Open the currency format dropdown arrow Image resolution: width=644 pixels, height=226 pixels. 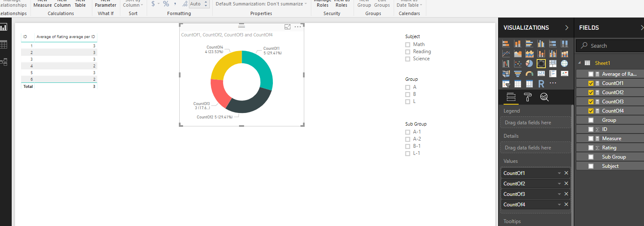[x=159, y=4]
